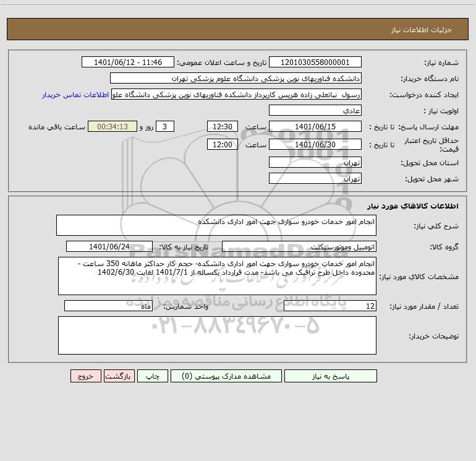Click the label تعداد / مقدار مورد نیاز
Viewport: 476px width, 461px height.
click(424, 307)
